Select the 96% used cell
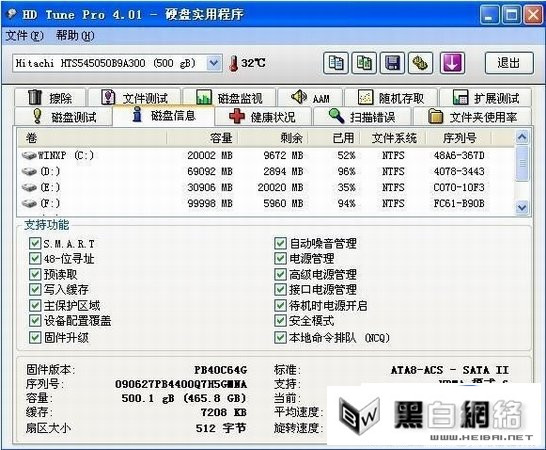546x450 pixels. (x=346, y=171)
